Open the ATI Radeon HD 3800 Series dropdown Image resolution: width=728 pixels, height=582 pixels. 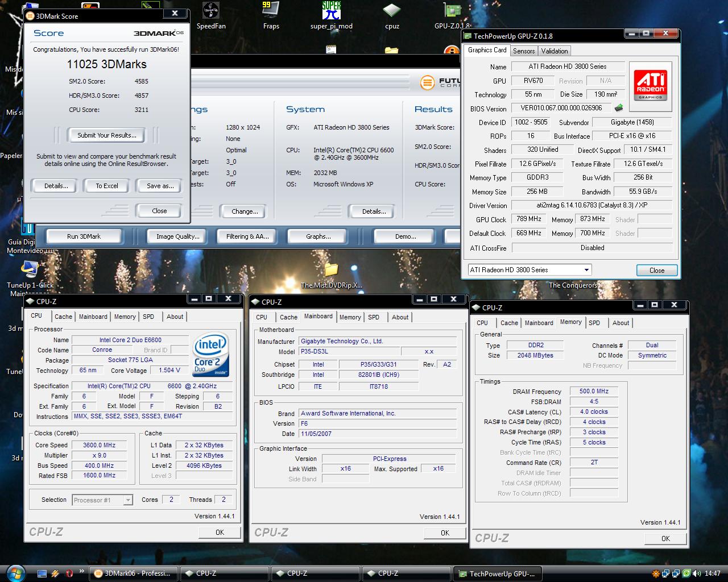tap(530, 270)
